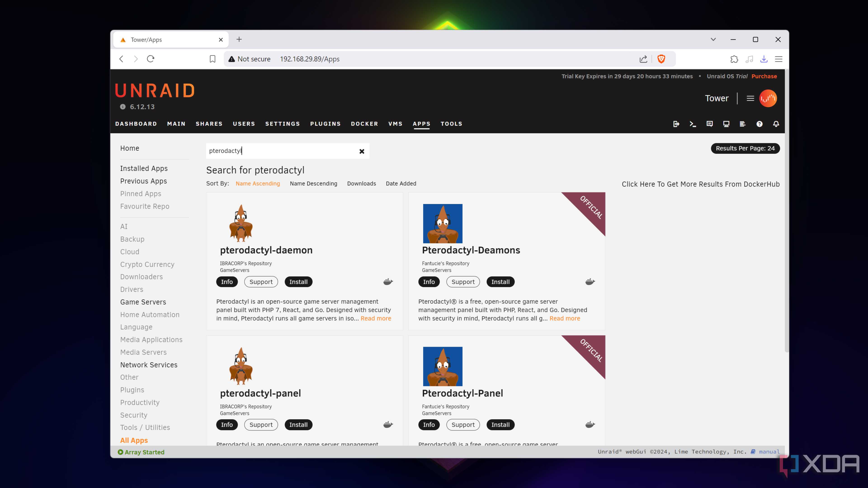
Task: Sort results by Name Ascending
Action: tap(257, 183)
